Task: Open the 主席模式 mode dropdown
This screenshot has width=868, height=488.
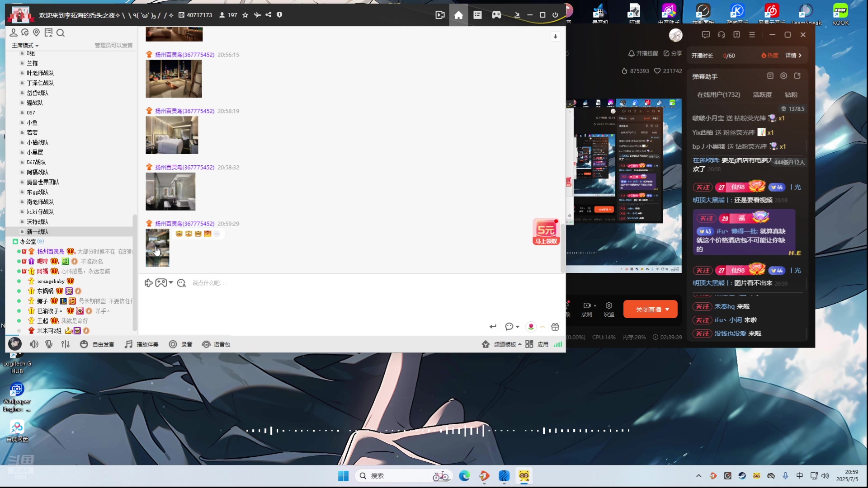Action: tap(25, 45)
